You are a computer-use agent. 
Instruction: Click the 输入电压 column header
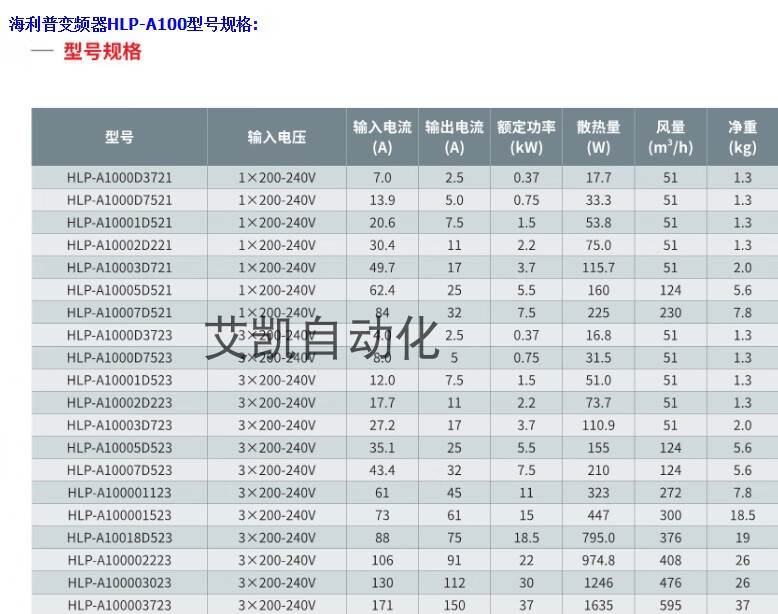coord(277,137)
